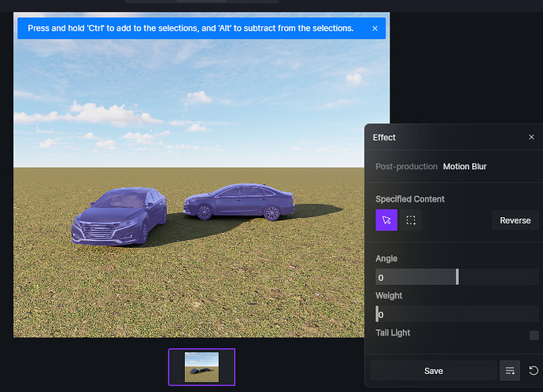Click the reset effect arrow icon
Image resolution: width=543 pixels, height=392 pixels.
tap(534, 371)
